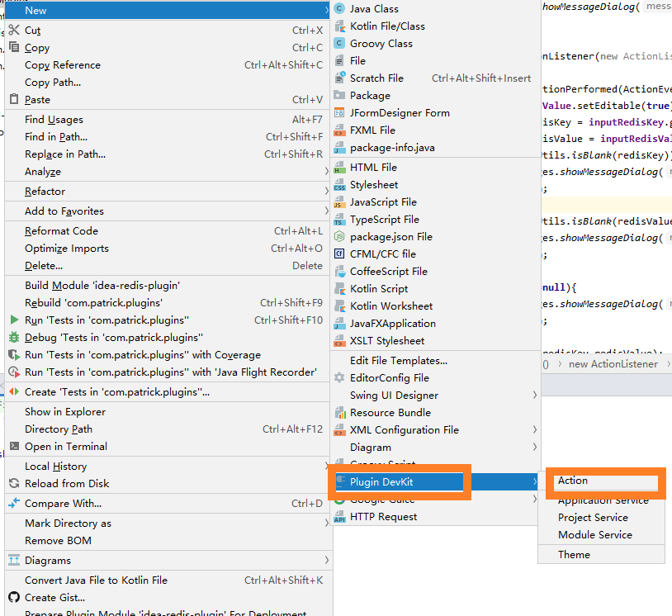Click the CoffeeScript File icon
672x616 pixels.
click(339, 272)
